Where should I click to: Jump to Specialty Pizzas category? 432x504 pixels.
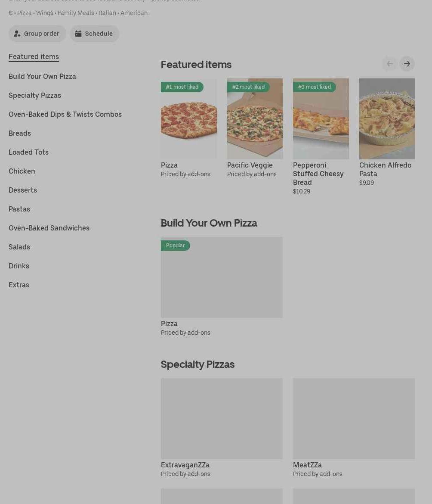click(35, 95)
